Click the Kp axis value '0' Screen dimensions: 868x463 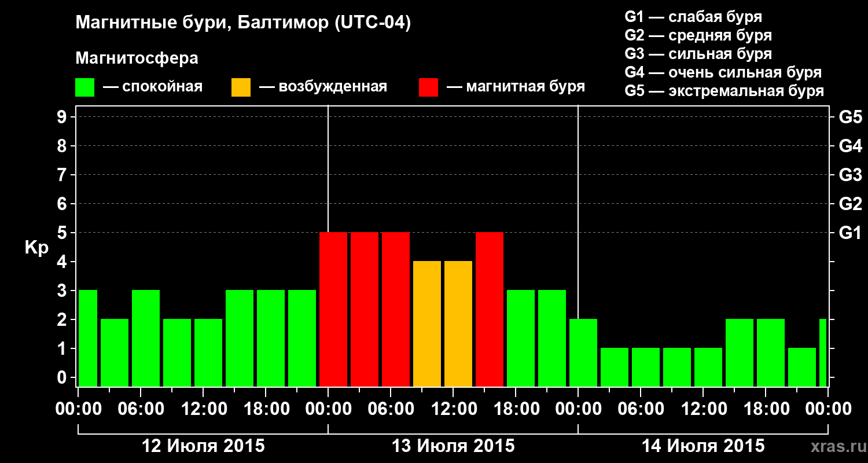point(63,377)
